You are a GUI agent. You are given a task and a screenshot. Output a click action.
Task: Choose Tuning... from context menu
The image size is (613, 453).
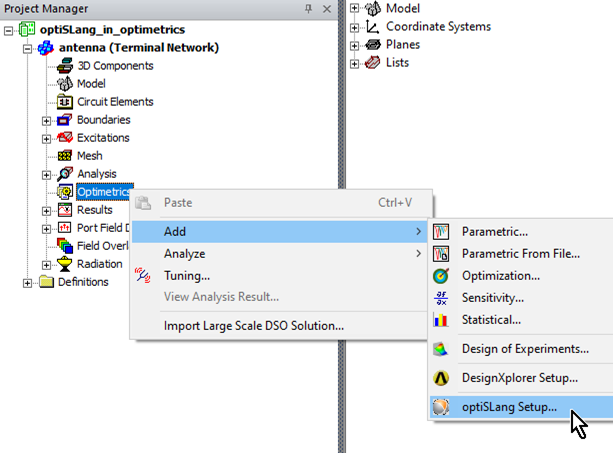(280, 276)
